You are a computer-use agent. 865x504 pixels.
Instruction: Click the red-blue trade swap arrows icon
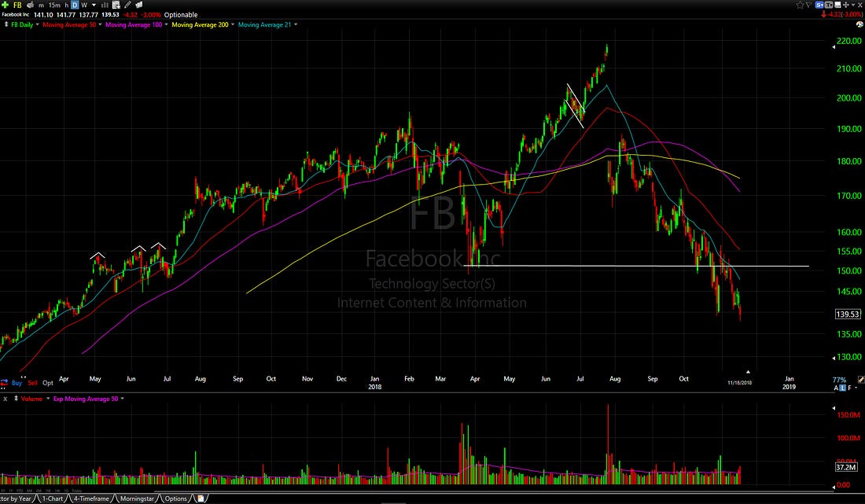(5, 383)
